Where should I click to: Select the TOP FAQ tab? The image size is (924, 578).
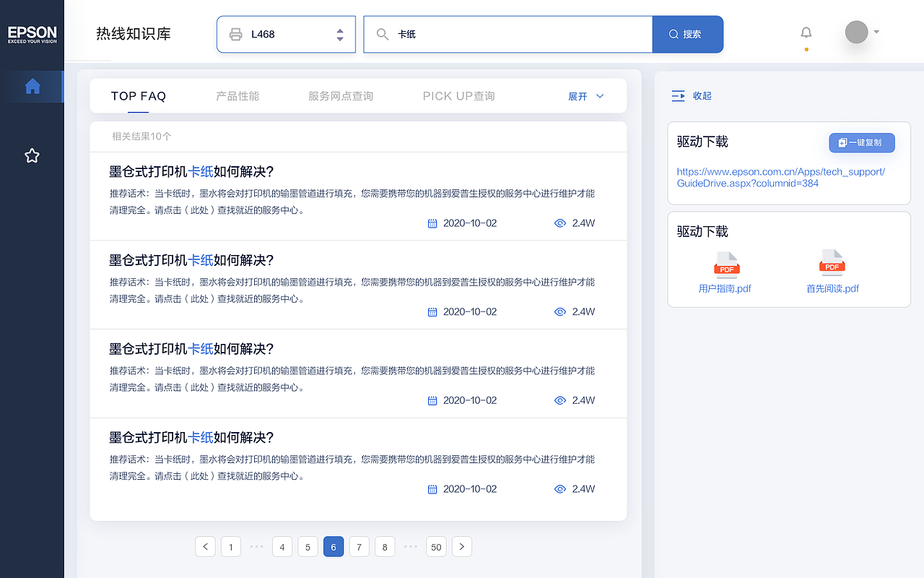(139, 96)
